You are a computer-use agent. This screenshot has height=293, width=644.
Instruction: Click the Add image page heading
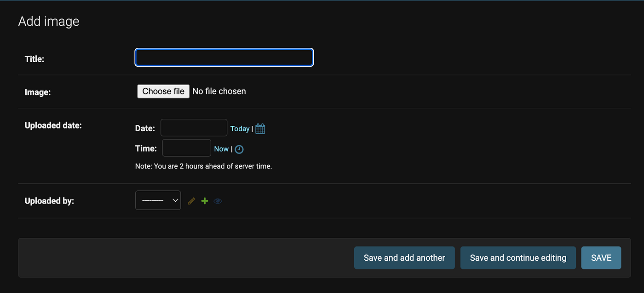49,21
